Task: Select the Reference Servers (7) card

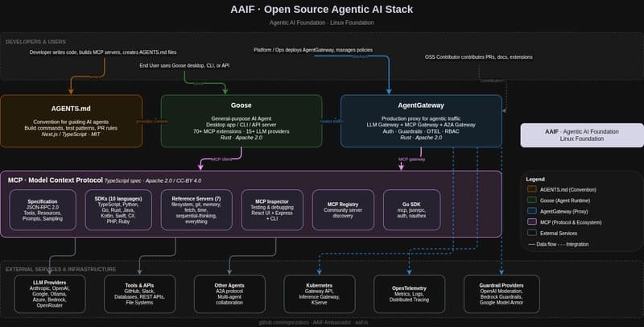Action: click(x=196, y=209)
